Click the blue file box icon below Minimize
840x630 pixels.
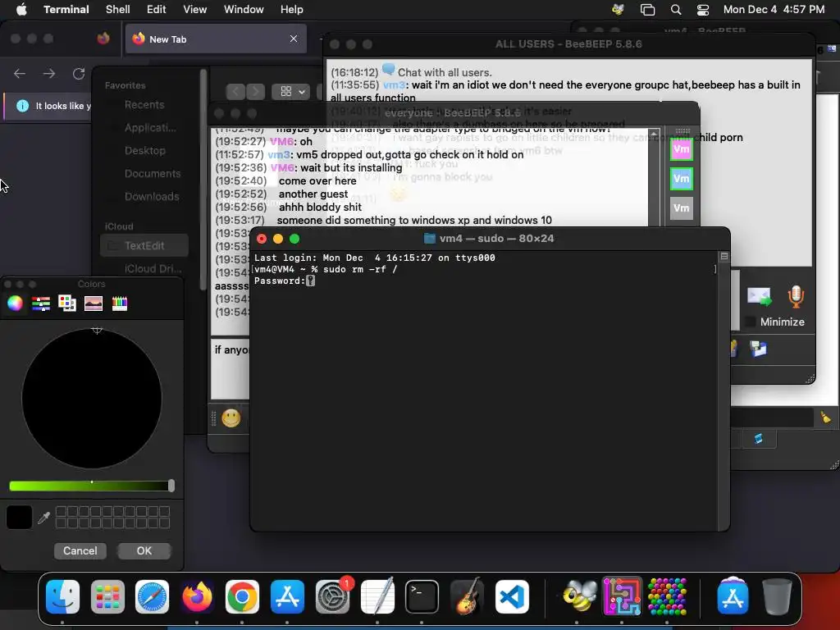tap(758, 349)
